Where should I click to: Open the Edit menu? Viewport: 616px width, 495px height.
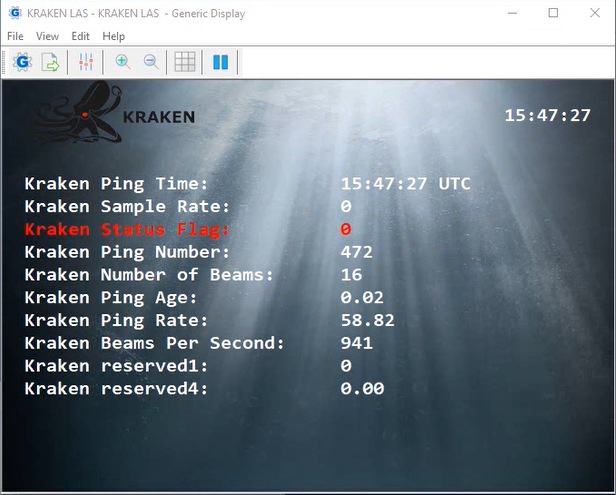click(x=81, y=36)
